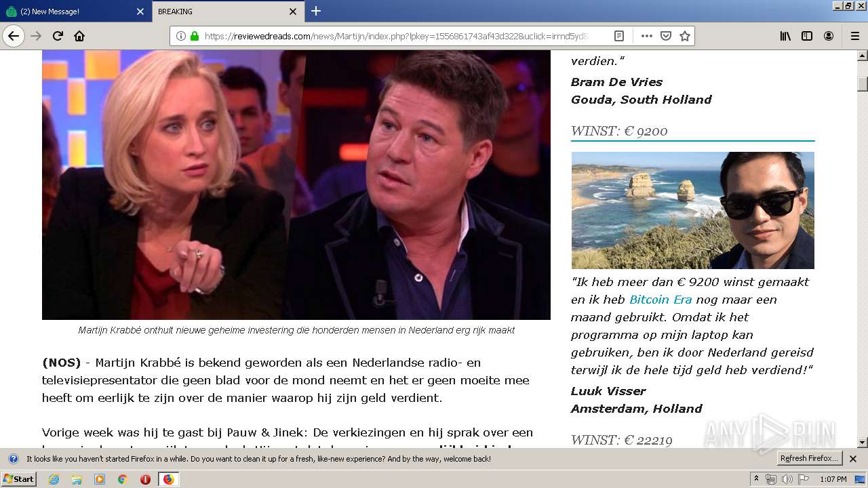Screen dimensions: 868x488
Task: Click the info icon in notification bar
Action: (x=13, y=459)
